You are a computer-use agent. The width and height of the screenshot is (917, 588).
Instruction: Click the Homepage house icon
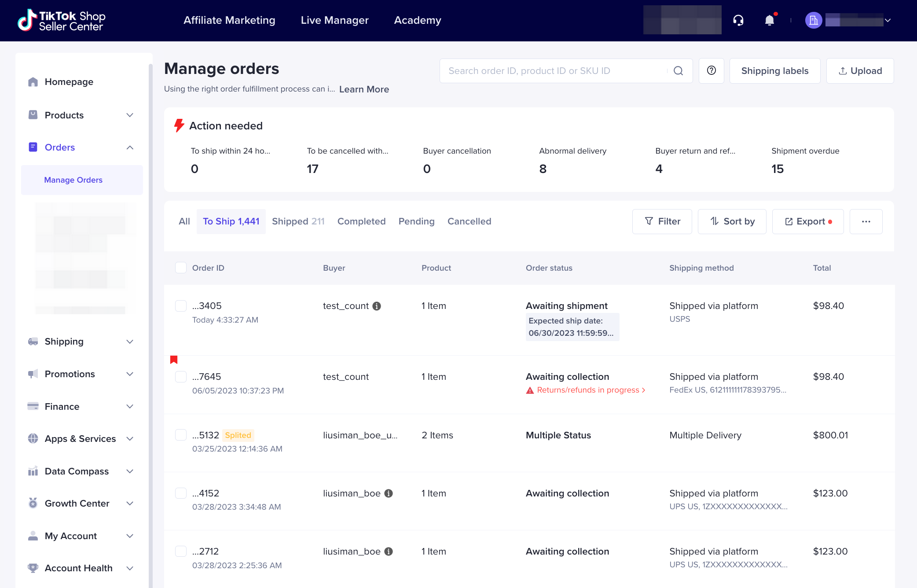(x=33, y=82)
